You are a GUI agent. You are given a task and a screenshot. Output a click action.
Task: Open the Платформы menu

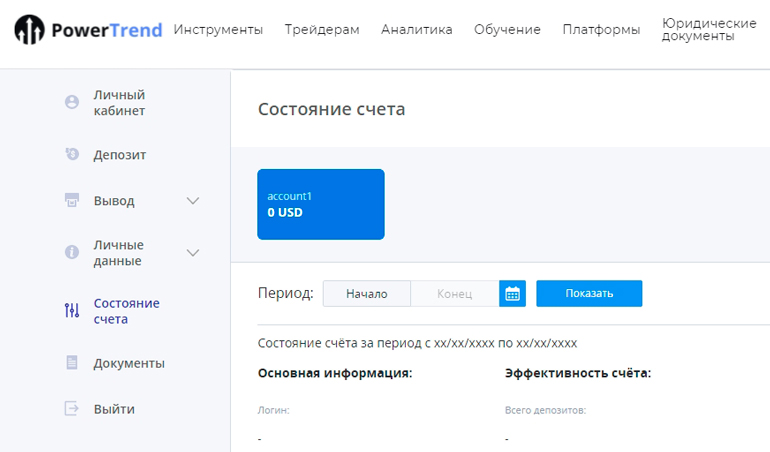[601, 29]
